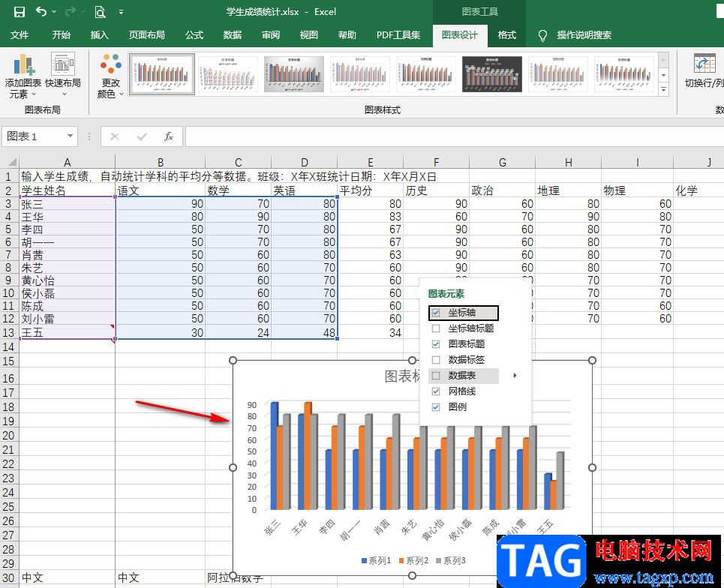Click cell B2 labeled 语文
The image size is (724, 588).
tap(161, 190)
